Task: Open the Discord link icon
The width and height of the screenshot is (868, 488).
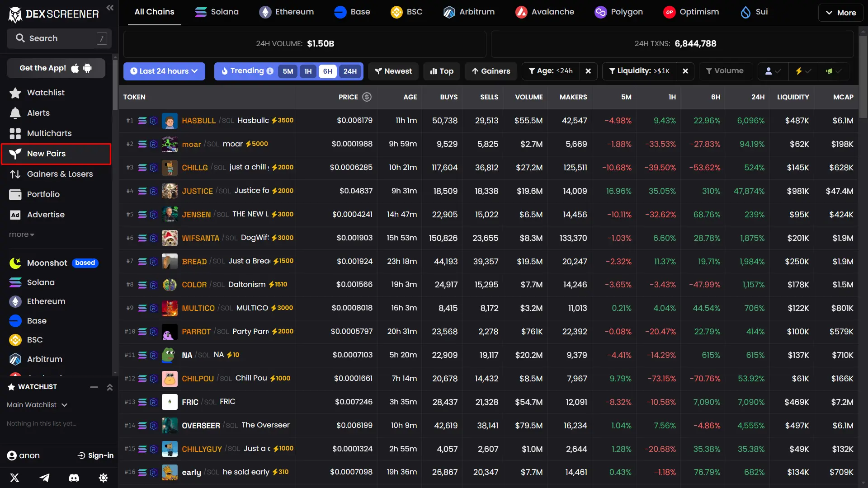Action: tap(74, 478)
